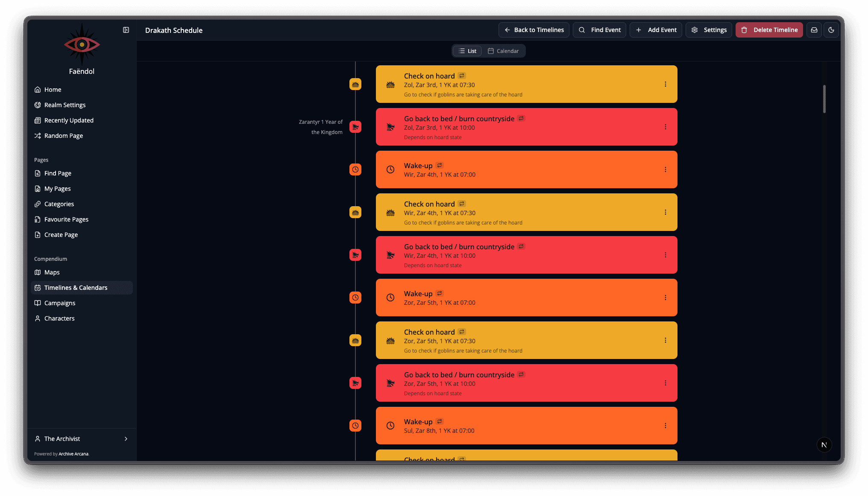Open the options menu on the first 'Check on hoard' event

pos(665,84)
